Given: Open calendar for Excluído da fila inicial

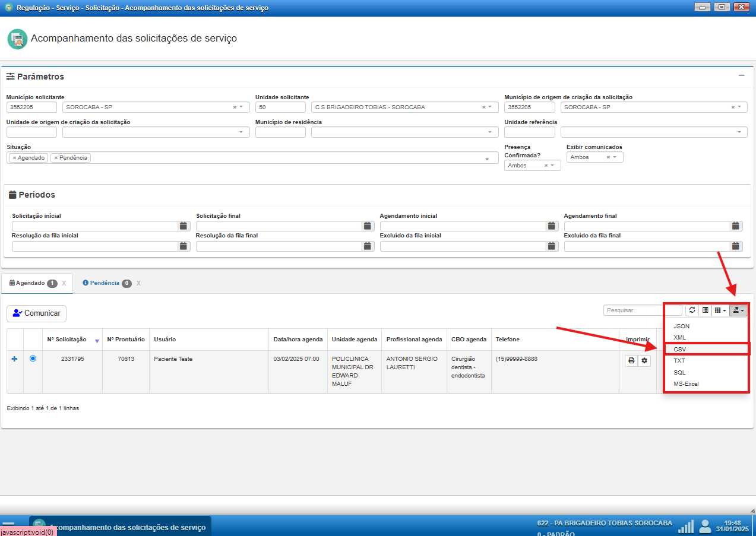Looking at the screenshot, I should tap(552, 246).
